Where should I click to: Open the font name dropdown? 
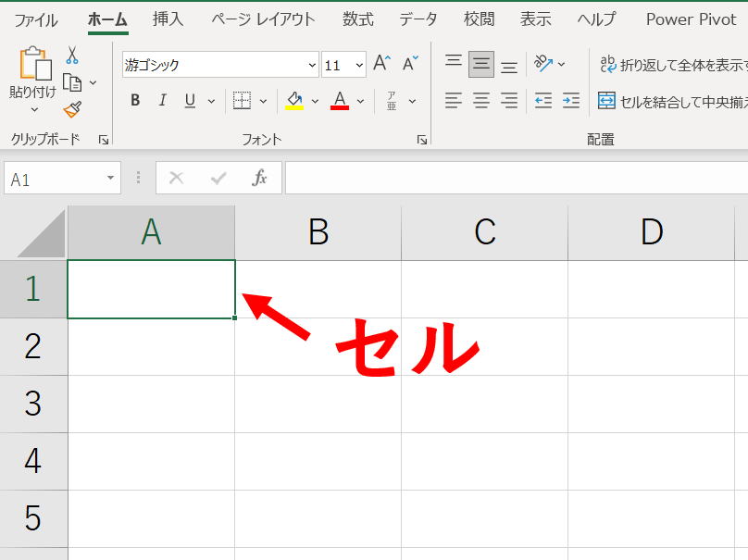pyautogui.click(x=310, y=65)
